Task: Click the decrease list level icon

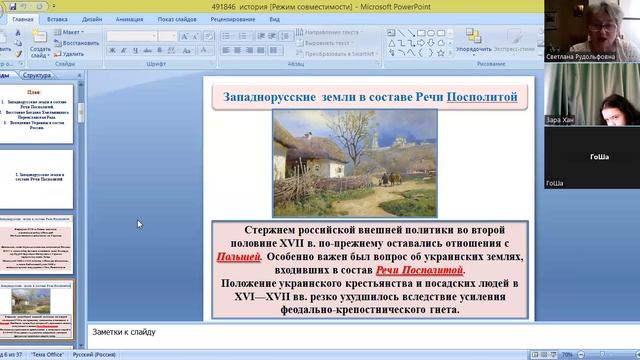Action: pyautogui.click(x=261, y=36)
